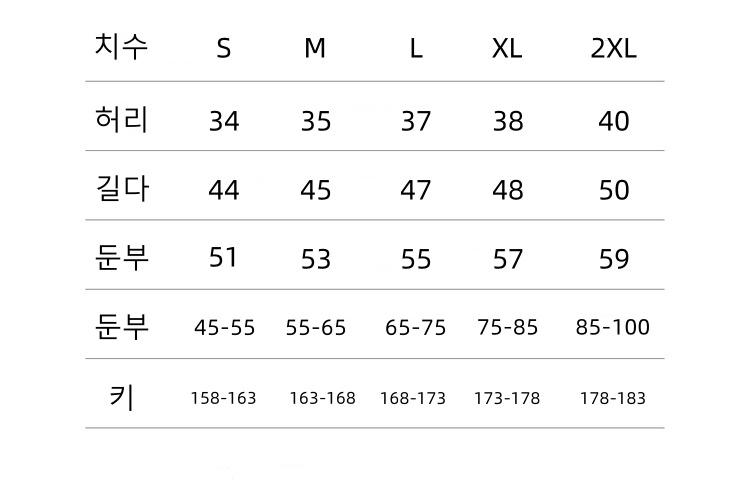This screenshot has width=750, height=483.
Task: Click the length value 44
Action: 224,190
